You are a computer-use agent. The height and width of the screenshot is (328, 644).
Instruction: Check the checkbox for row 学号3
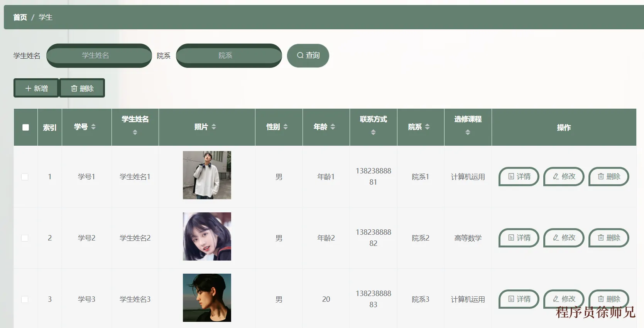[x=25, y=299]
